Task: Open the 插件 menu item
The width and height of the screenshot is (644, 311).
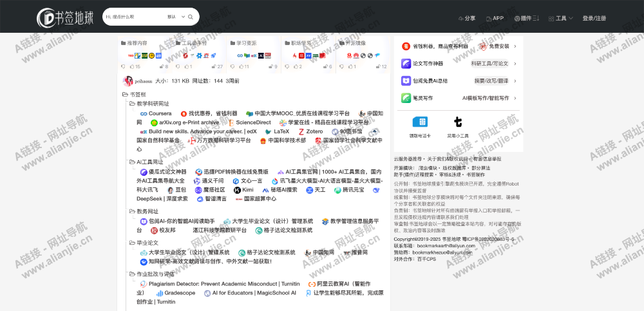Action: (x=527, y=18)
